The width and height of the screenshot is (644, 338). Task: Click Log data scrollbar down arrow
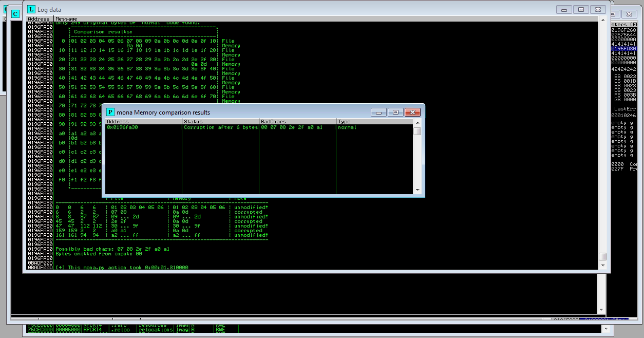click(603, 265)
